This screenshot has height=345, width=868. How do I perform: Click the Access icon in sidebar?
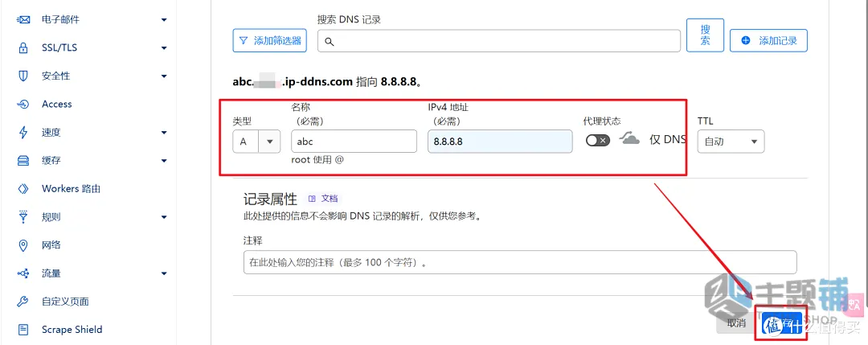(x=23, y=104)
